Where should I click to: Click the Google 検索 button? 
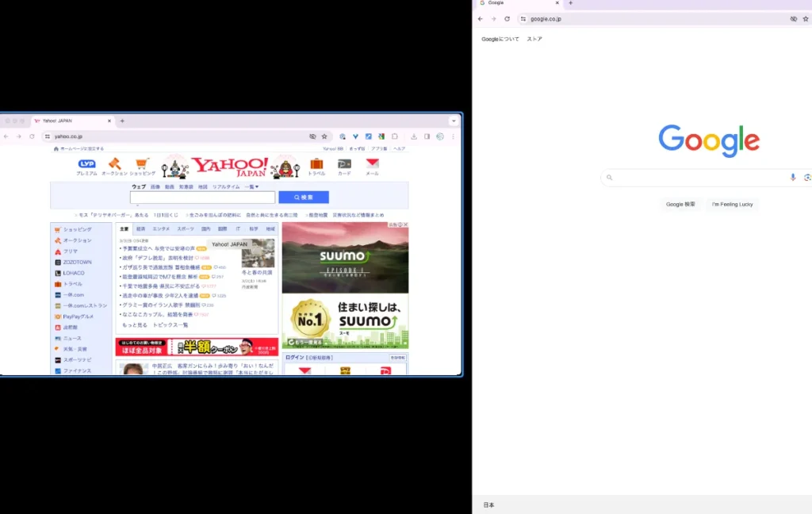pos(680,204)
